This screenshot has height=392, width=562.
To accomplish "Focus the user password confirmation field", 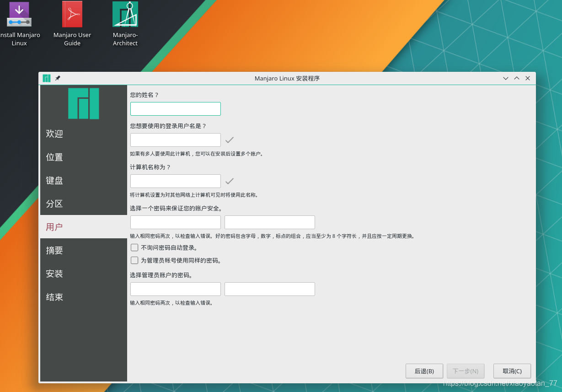I will pyautogui.click(x=270, y=222).
